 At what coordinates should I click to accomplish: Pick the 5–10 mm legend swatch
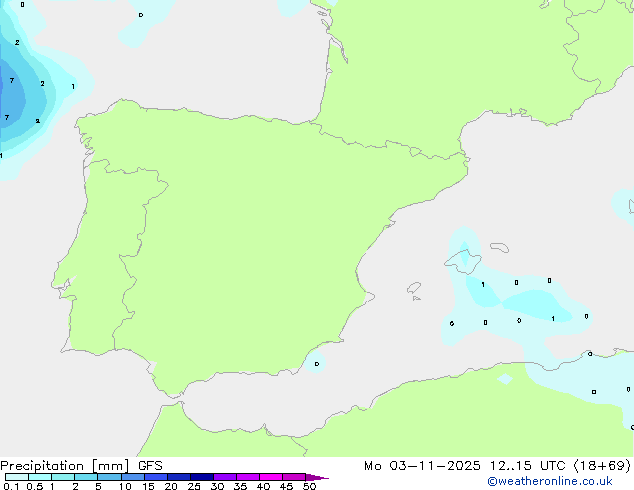click(109, 477)
